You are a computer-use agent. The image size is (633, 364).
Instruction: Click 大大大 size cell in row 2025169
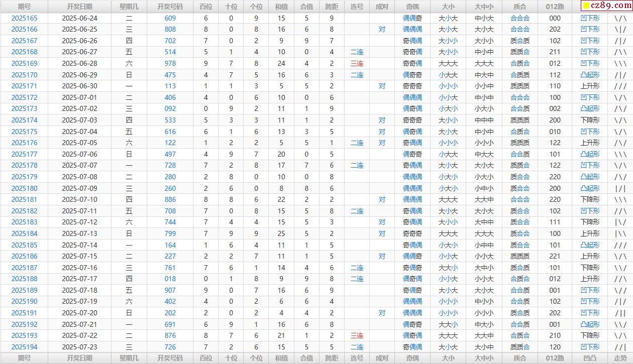[448, 63]
